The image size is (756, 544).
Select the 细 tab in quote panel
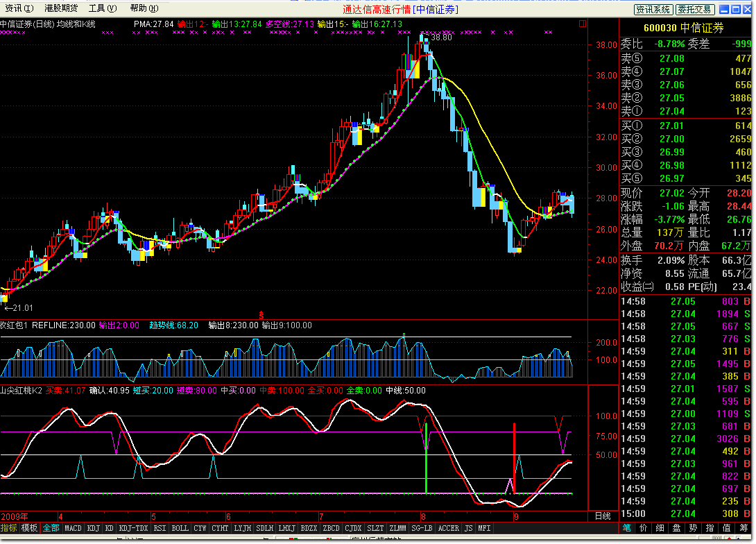pyautogui.click(x=660, y=528)
